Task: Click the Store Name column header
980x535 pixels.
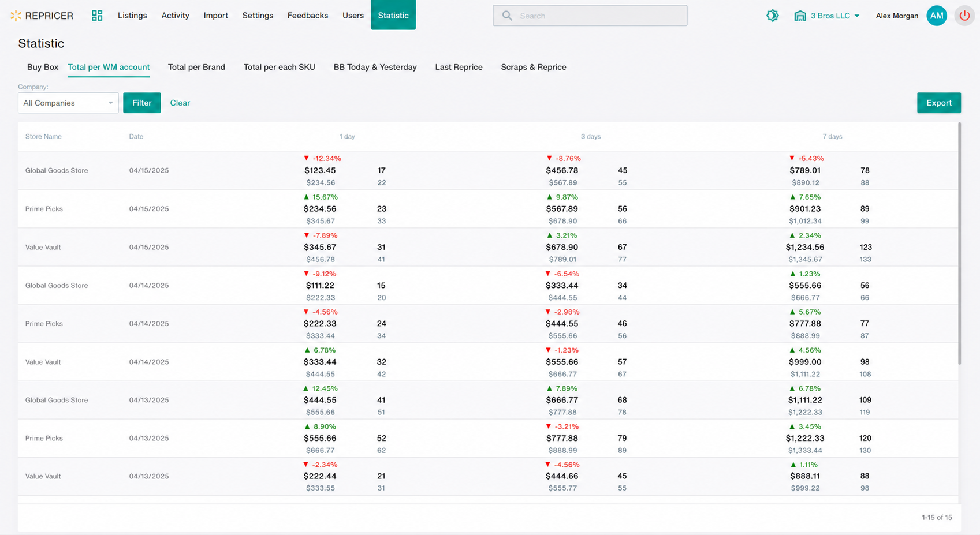Action: (x=43, y=137)
